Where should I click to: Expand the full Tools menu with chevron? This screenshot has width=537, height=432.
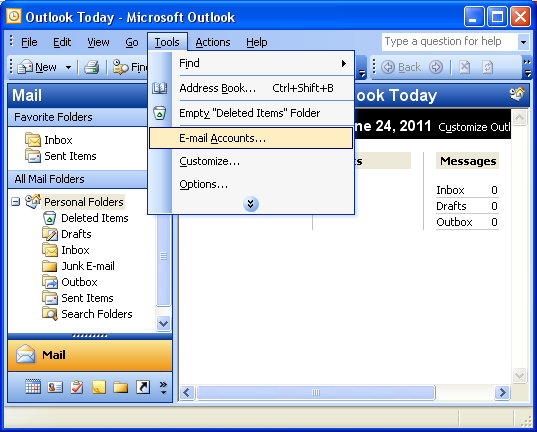point(251,204)
